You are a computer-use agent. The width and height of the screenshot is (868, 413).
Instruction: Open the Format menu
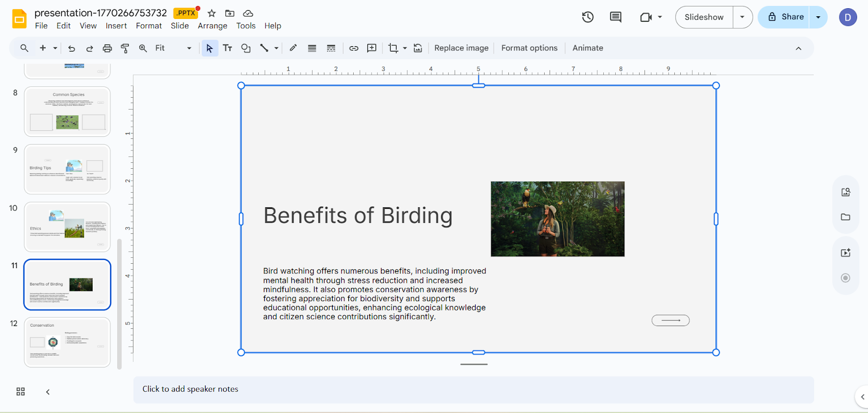coord(149,26)
